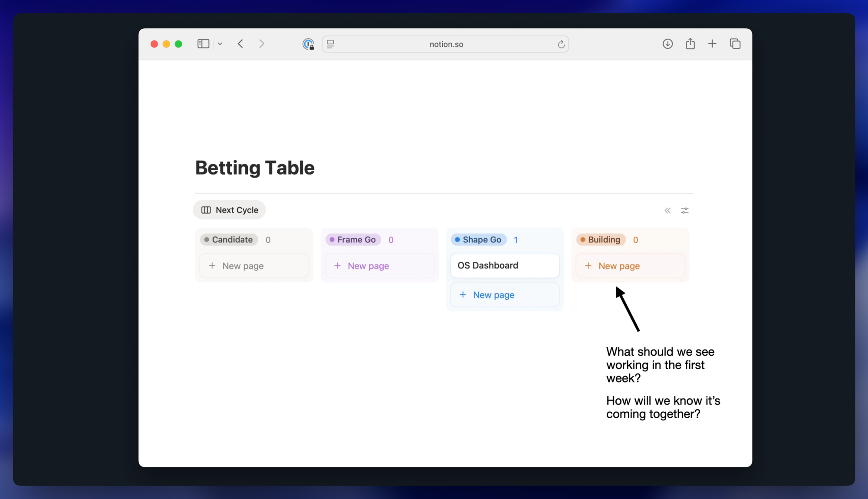Show Safari downloads
The height and width of the screenshot is (499, 868).
(667, 44)
